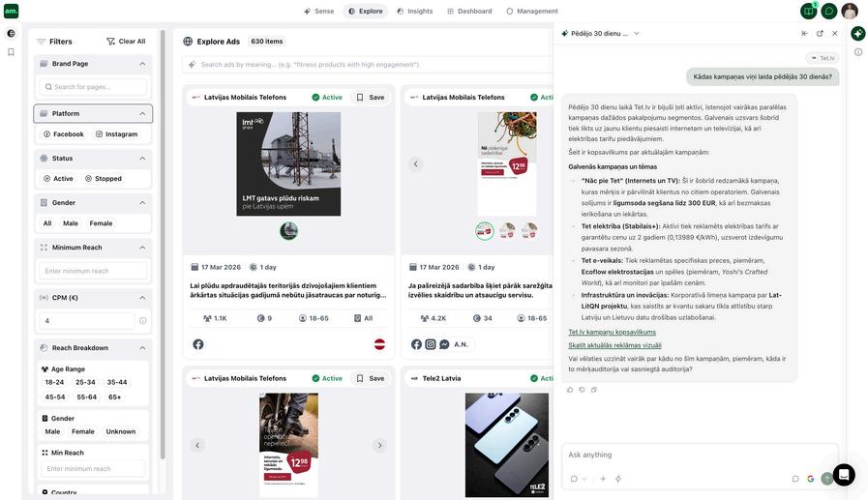
Task: Go to the Explore tab
Action: pyautogui.click(x=366, y=11)
